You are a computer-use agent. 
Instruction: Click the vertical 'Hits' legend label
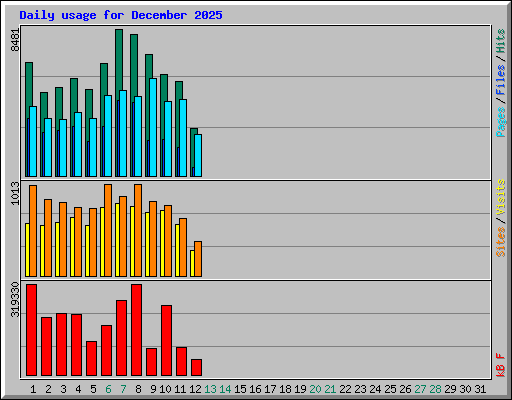pyautogui.click(x=501, y=41)
